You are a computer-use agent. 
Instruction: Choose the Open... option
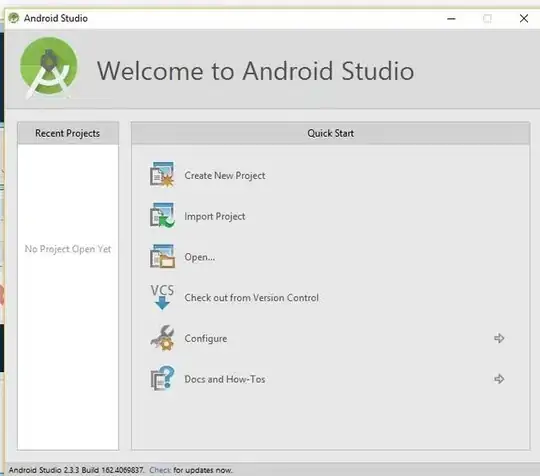coord(200,257)
